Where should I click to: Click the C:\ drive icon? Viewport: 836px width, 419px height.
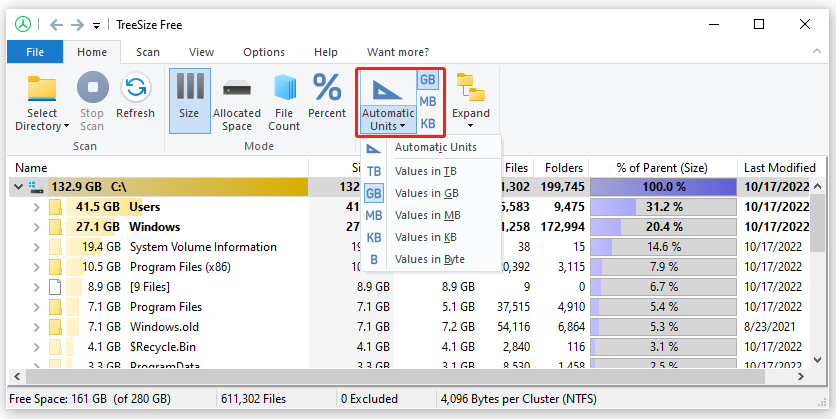click(x=37, y=187)
